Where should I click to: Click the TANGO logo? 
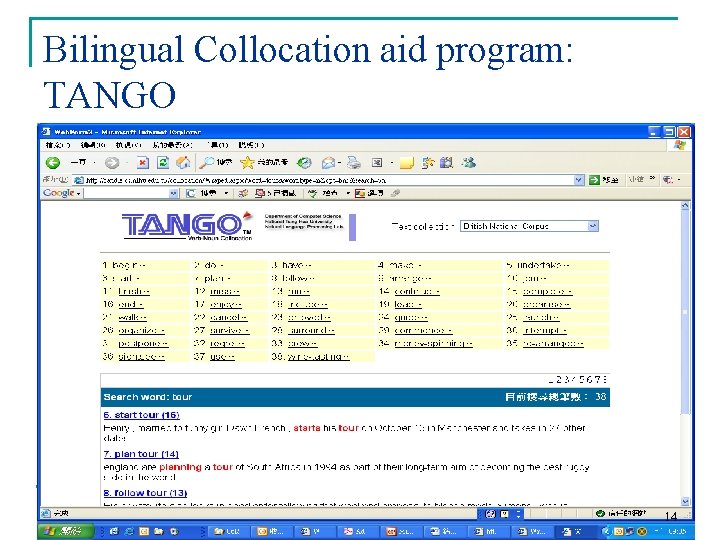point(187,226)
